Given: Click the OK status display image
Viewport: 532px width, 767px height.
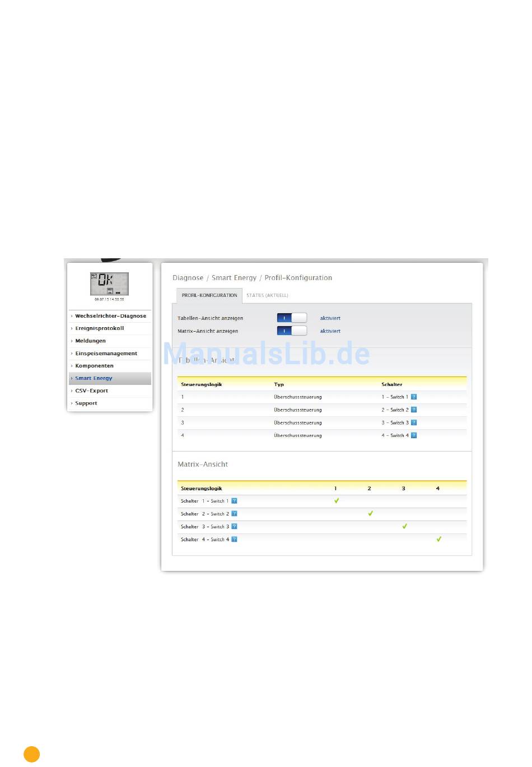Looking at the screenshot, I should click(109, 283).
